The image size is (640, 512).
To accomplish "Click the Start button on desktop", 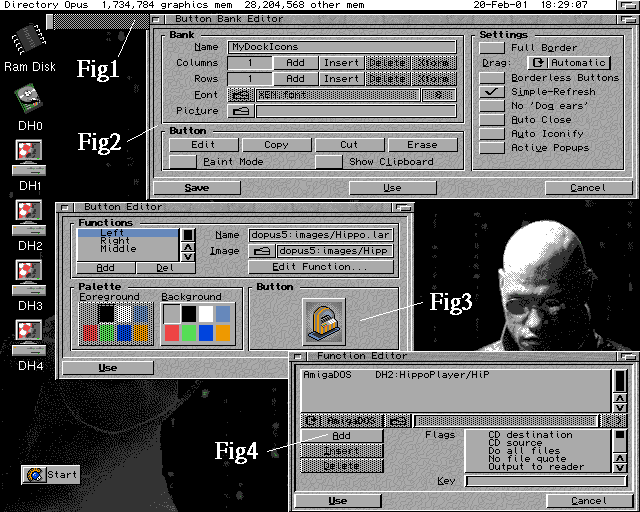I will point(51,475).
